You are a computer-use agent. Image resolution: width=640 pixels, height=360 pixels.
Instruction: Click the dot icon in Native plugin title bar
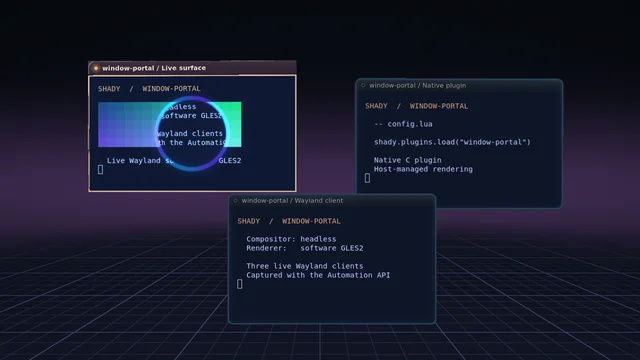pyautogui.click(x=363, y=85)
